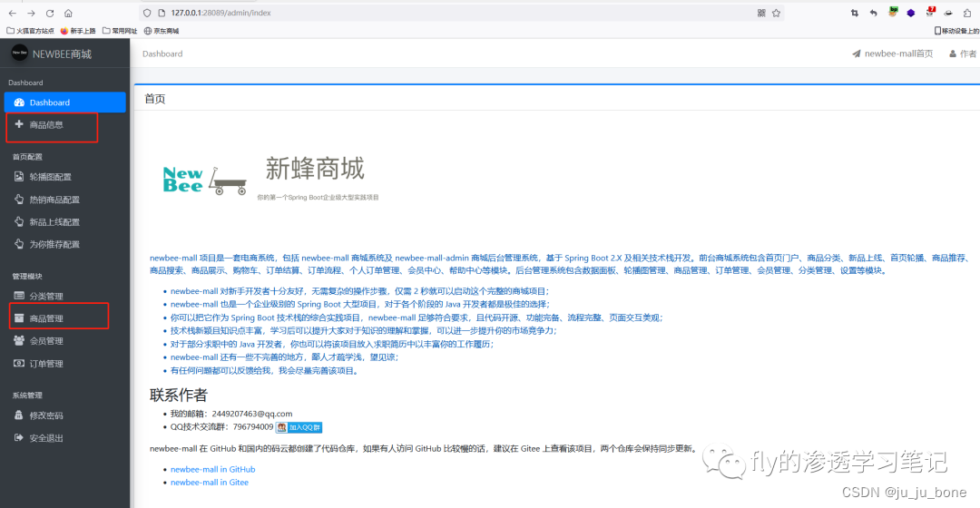This screenshot has height=508, width=980.
Task: Click the hand icon beside 新品上线配置
Action: point(19,222)
